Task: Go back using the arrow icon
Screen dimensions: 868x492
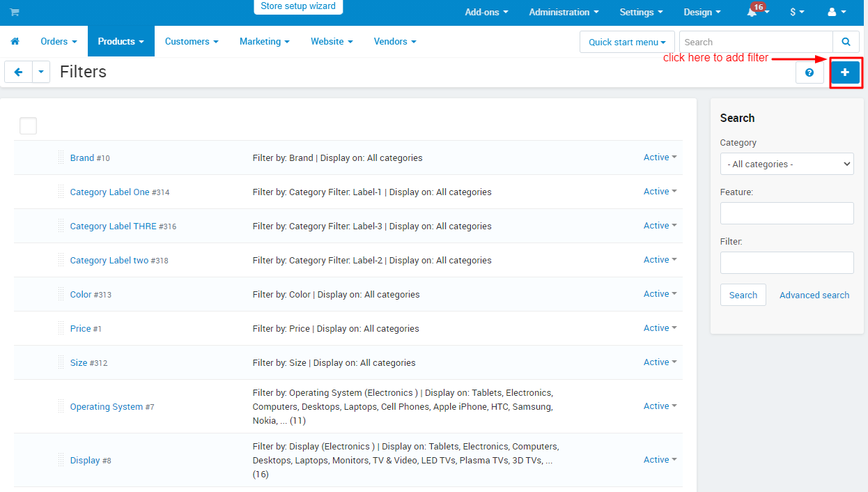Action: tap(19, 72)
